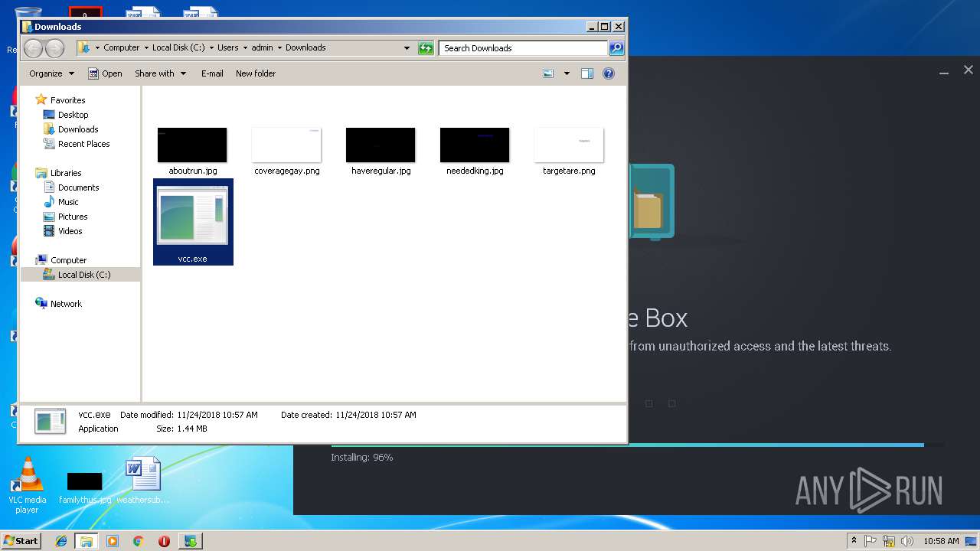The width and height of the screenshot is (980, 551).
Task: Click the Search Downloads magnifier icon
Action: pyautogui.click(x=616, y=48)
